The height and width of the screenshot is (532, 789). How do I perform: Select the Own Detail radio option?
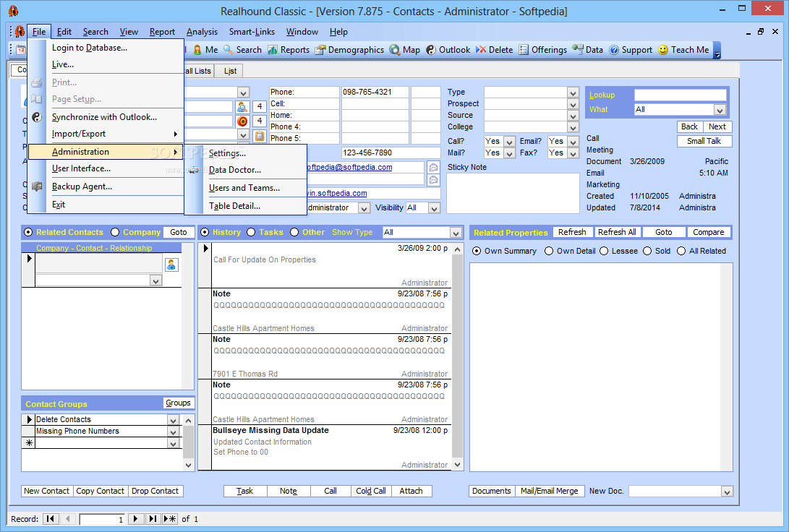[549, 251]
